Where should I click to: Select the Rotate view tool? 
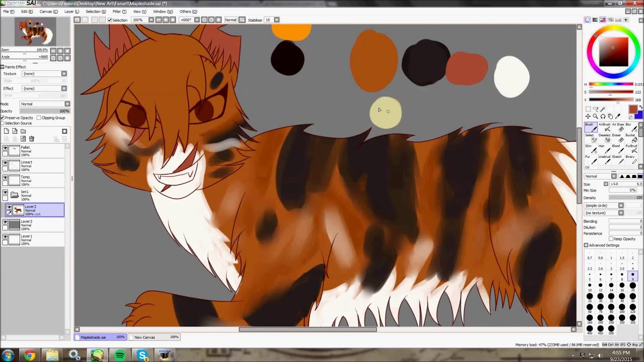coord(603,116)
